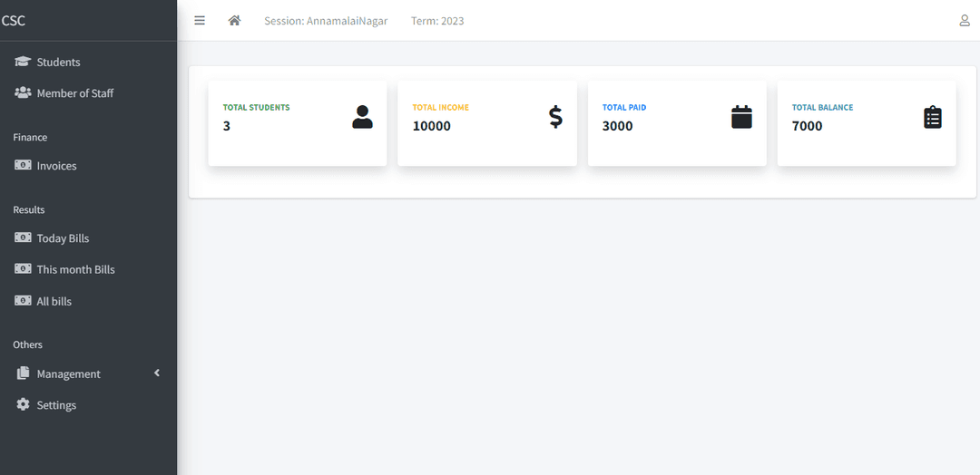980x475 pixels.
Task: Click the Others section header
Action: coord(27,344)
